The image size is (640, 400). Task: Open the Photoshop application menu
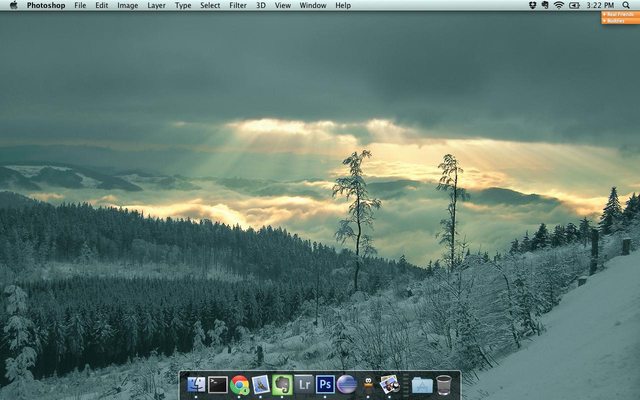pyautogui.click(x=46, y=5)
